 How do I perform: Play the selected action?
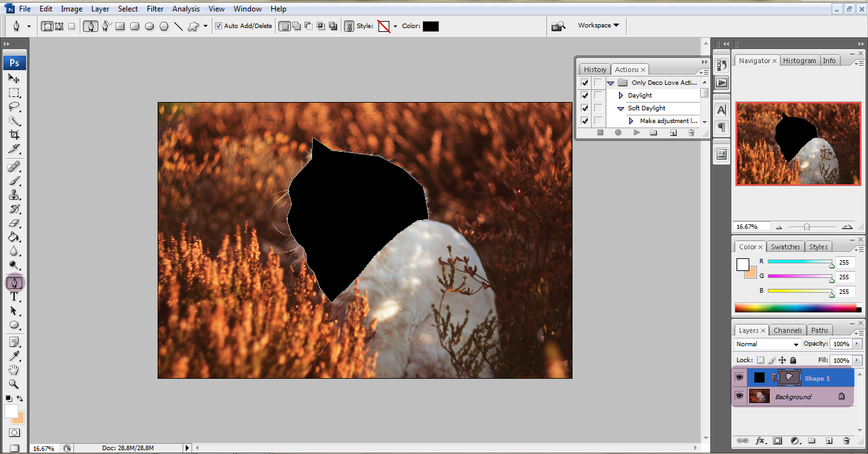pos(636,133)
